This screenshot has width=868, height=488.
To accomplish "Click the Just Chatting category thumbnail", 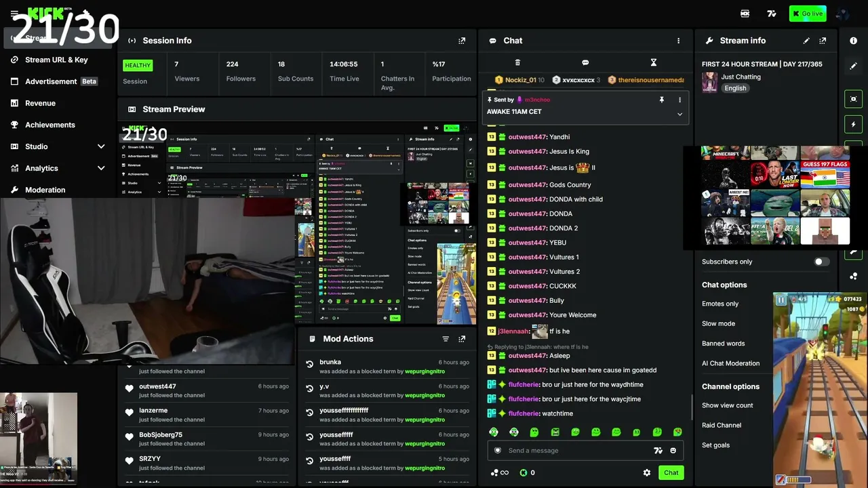I will tap(709, 82).
